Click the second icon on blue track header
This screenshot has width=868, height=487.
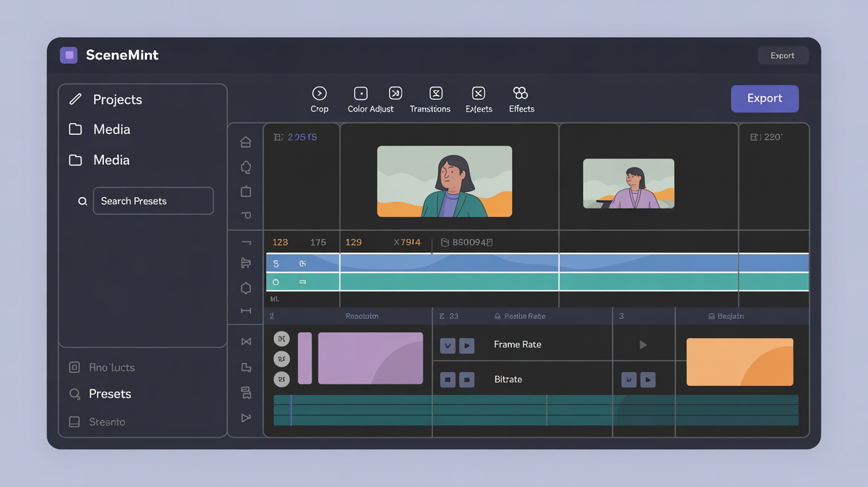tap(302, 263)
